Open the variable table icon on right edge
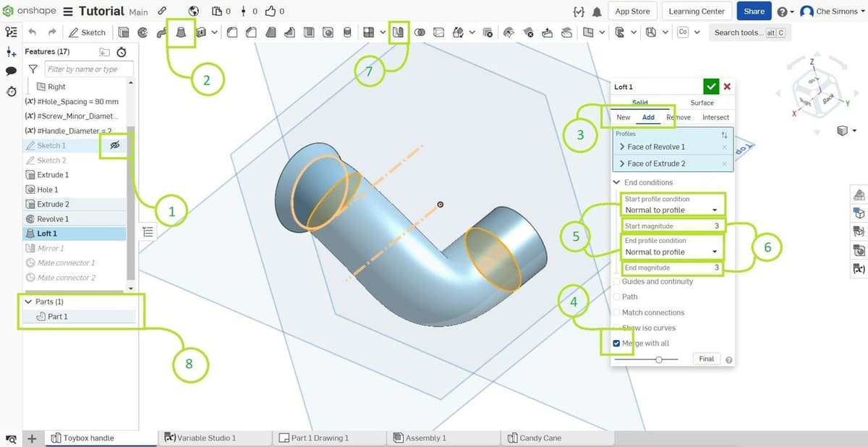 [x=859, y=268]
